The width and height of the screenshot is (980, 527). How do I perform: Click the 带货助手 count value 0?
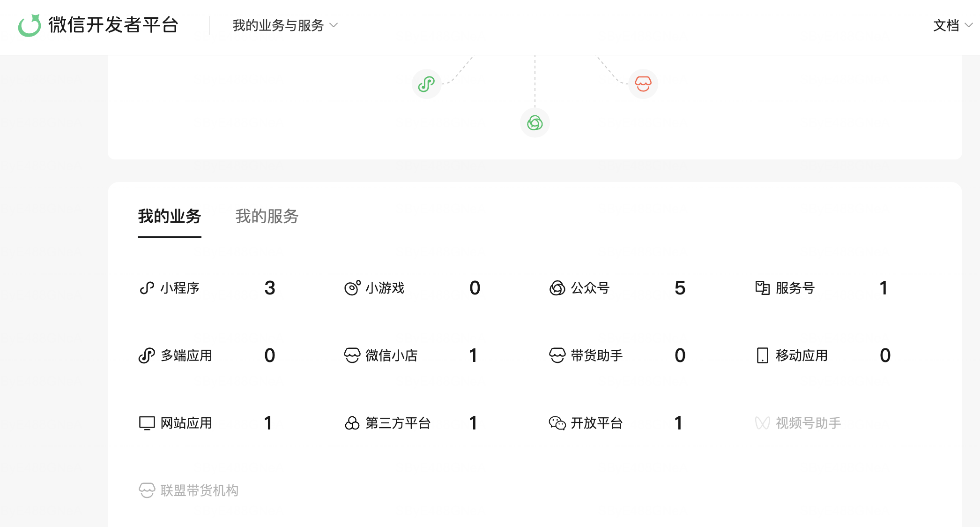[x=680, y=355]
